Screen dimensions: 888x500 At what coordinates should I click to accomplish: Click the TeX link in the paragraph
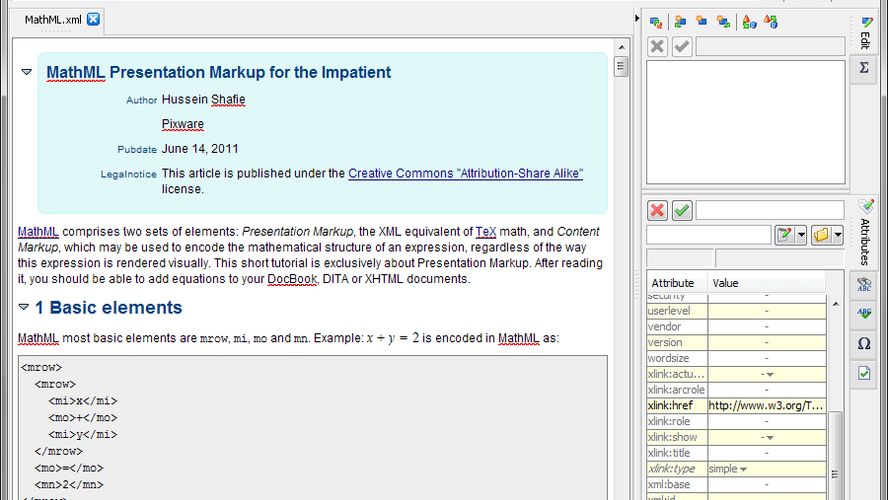(x=486, y=232)
